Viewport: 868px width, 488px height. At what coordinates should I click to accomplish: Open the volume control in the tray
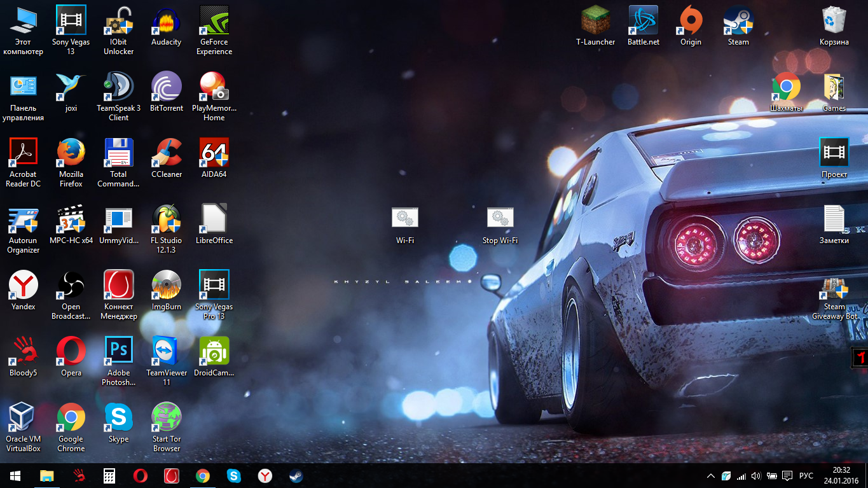757,476
